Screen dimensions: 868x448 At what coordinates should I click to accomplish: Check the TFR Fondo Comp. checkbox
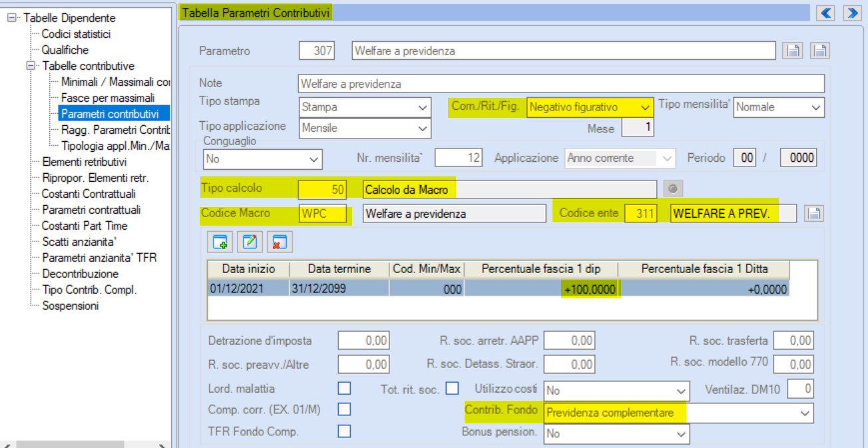(x=344, y=431)
